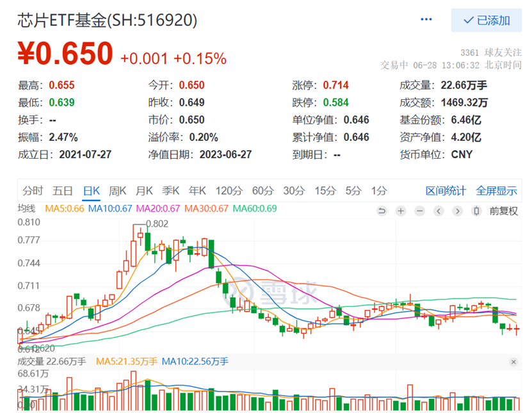Move chart left with previous arrow

[439, 211]
